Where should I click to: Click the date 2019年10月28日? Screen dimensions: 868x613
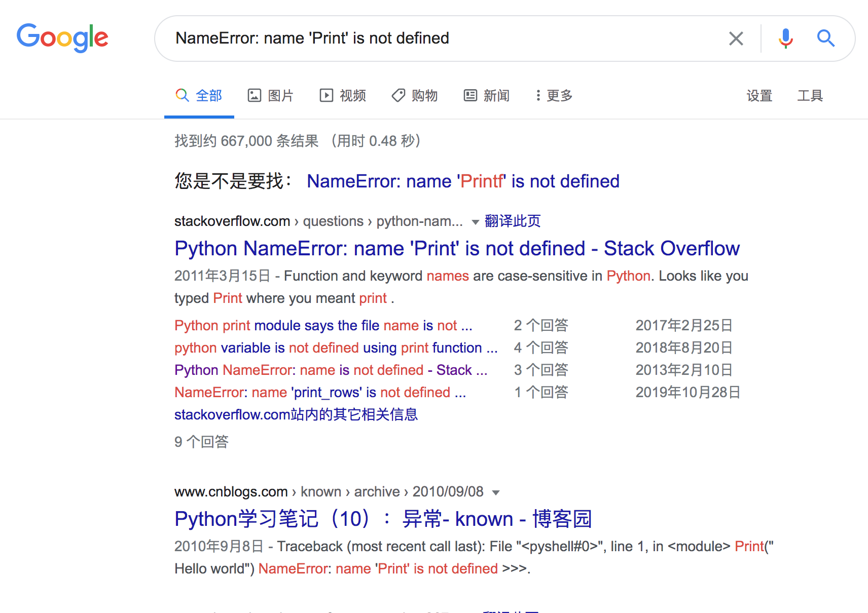tap(688, 392)
